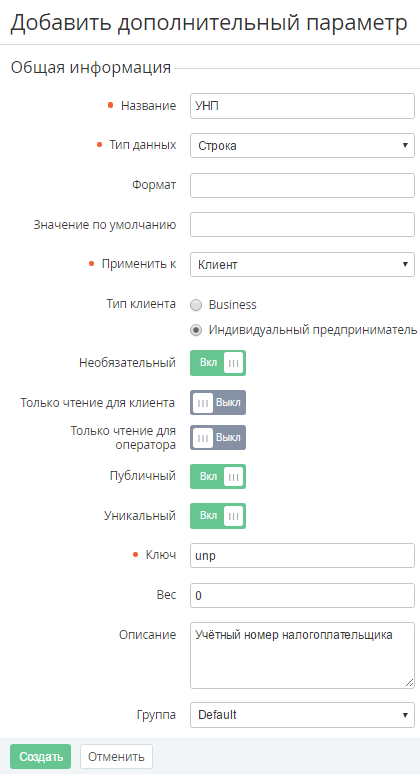Select the Business radio button
The width and height of the screenshot is (420, 775).
pyautogui.click(x=196, y=305)
